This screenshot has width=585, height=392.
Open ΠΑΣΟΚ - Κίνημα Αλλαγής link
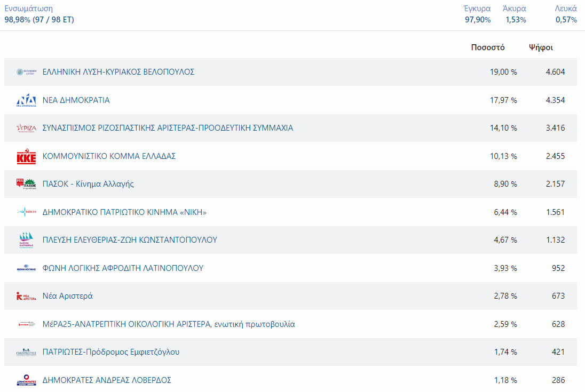(88, 184)
